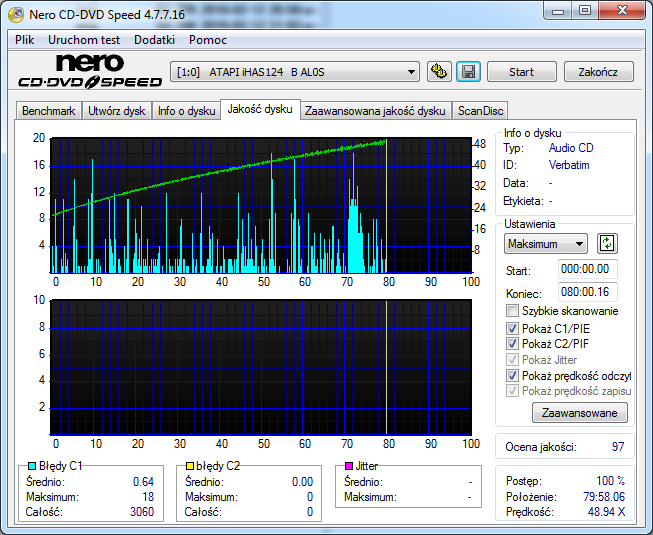653x535 pixels.
Task: Switch to the Utwórz dysk tab
Action: [x=117, y=111]
